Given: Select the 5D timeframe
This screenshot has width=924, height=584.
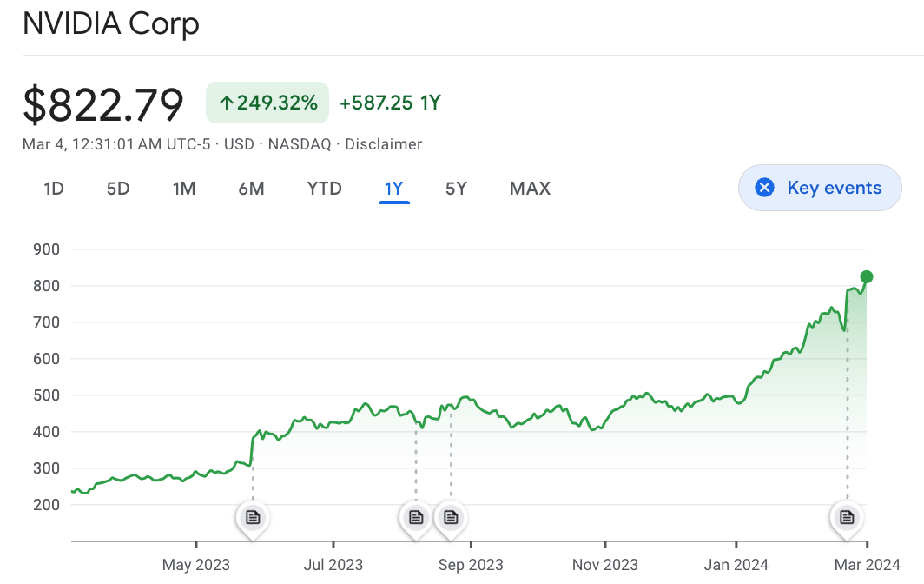Looking at the screenshot, I should pos(118,188).
